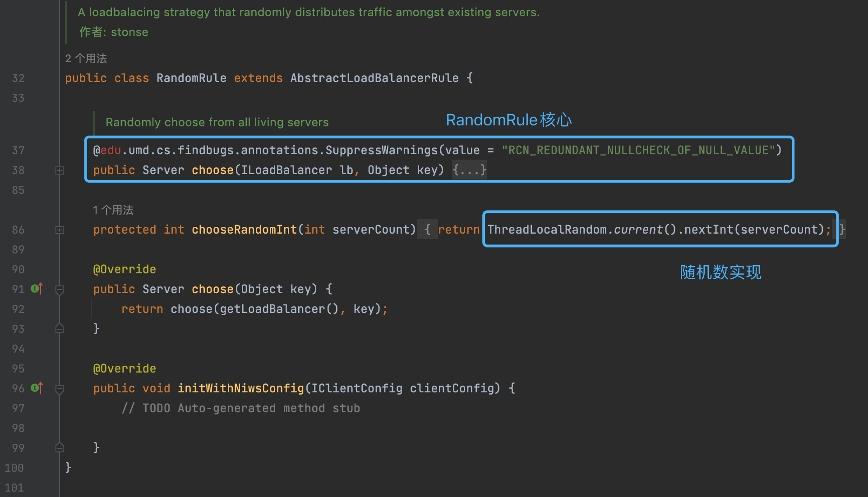Expand the folded {...} body of choose
Viewport: 868px width, 497px height.
470,170
